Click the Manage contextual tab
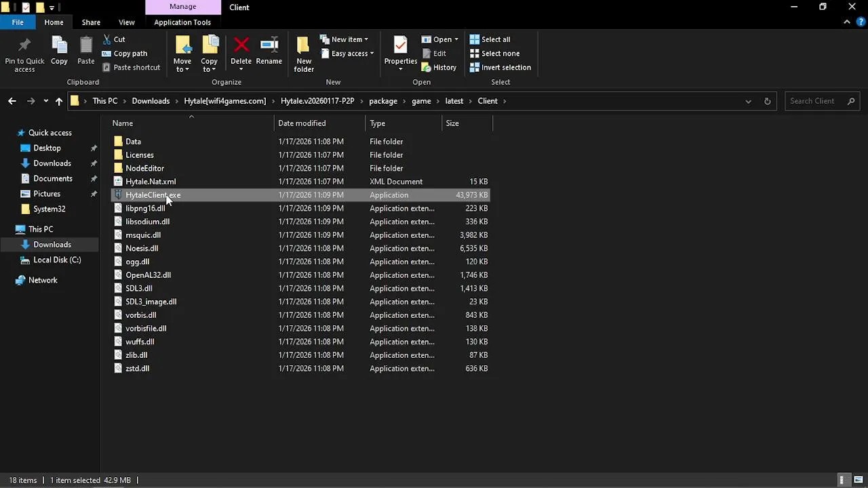The image size is (868, 488). point(182,7)
